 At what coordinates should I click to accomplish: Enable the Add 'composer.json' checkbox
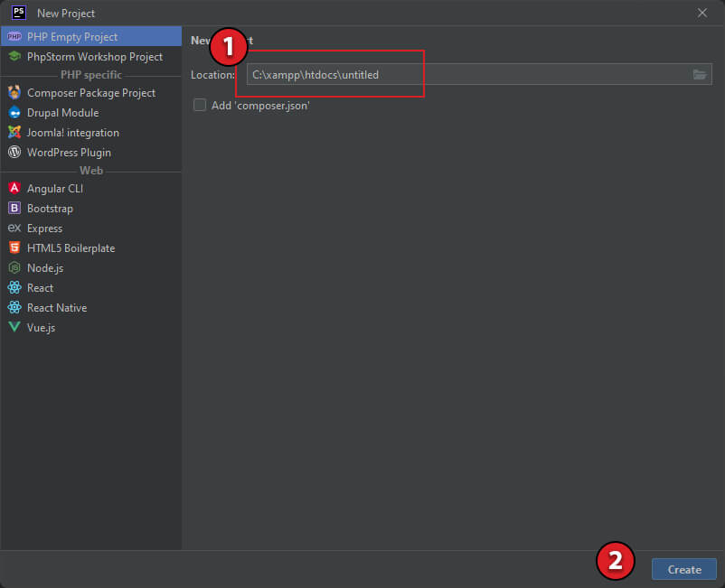(x=199, y=105)
